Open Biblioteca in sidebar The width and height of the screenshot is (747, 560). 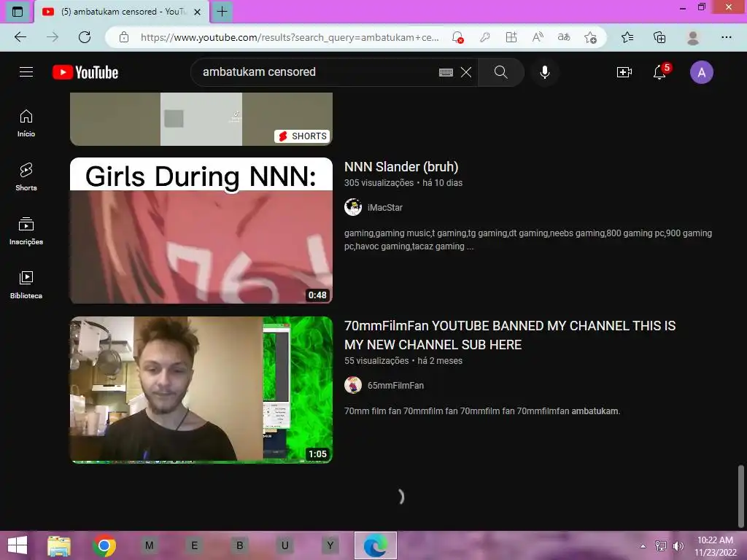coord(26,285)
